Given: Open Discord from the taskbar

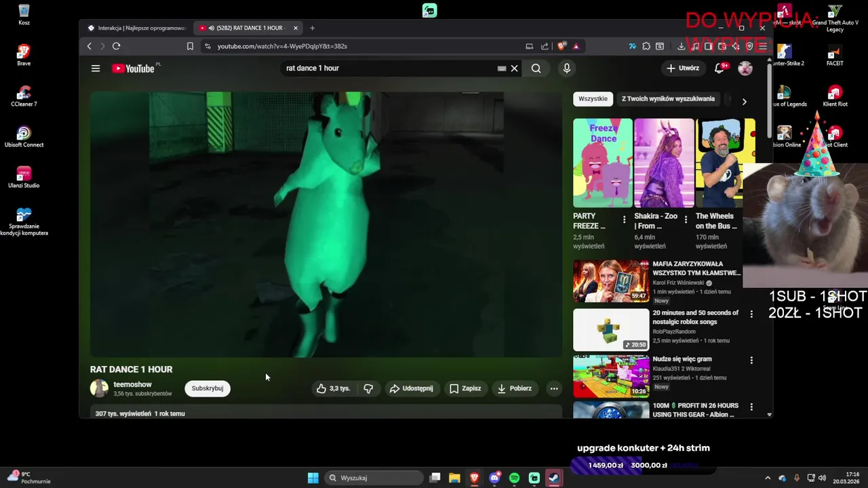Looking at the screenshot, I should pos(494,478).
